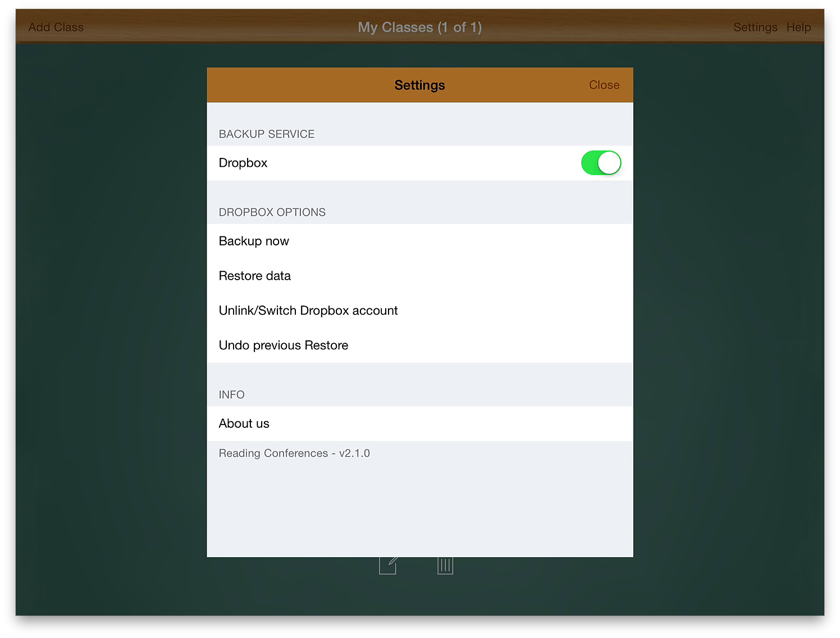Click the edit pencil icon below dialog
This screenshot has width=840, height=638.
tap(389, 566)
